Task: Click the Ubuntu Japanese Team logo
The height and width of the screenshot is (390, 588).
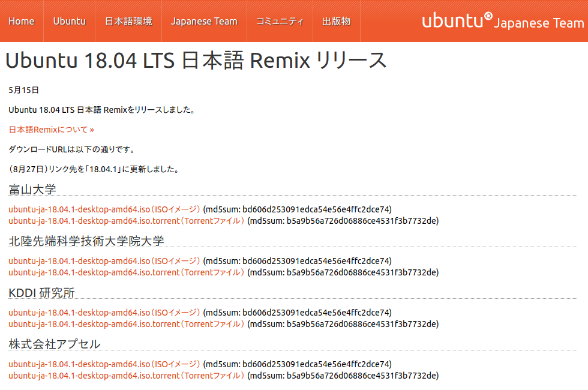Action: 503,20
